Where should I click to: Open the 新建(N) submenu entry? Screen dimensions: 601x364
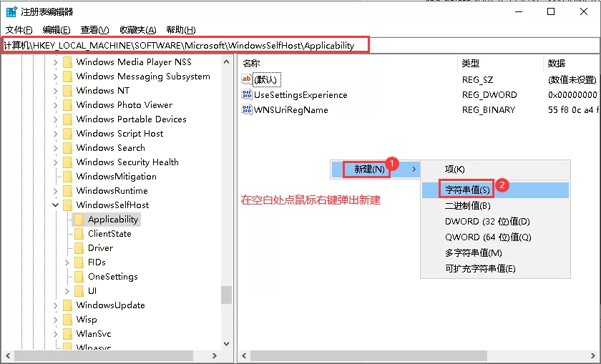pos(375,169)
